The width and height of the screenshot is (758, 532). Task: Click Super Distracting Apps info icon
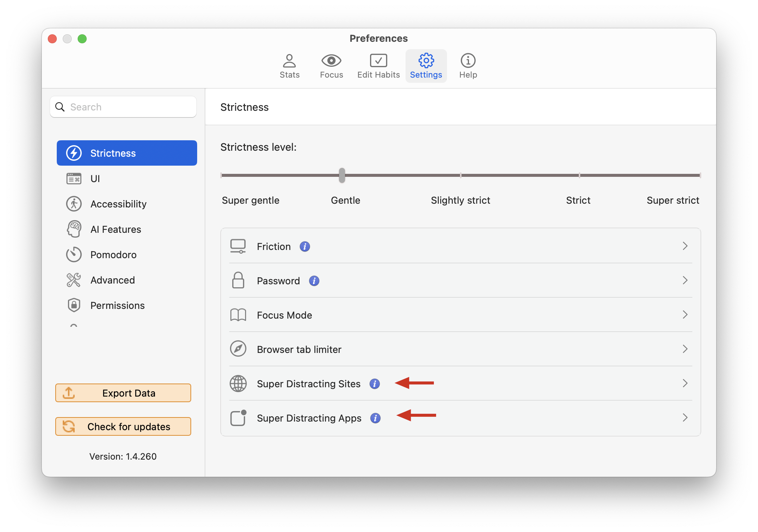pos(375,418)
